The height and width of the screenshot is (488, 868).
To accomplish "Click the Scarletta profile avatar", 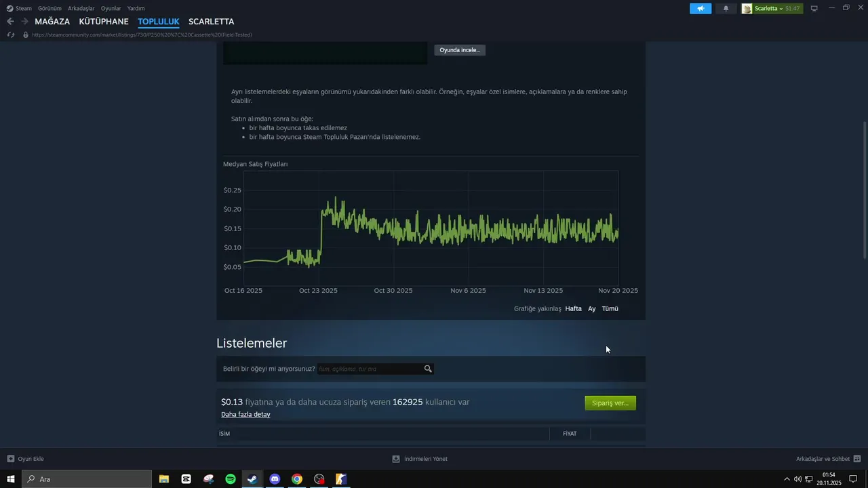I will [x=747, y=9].
